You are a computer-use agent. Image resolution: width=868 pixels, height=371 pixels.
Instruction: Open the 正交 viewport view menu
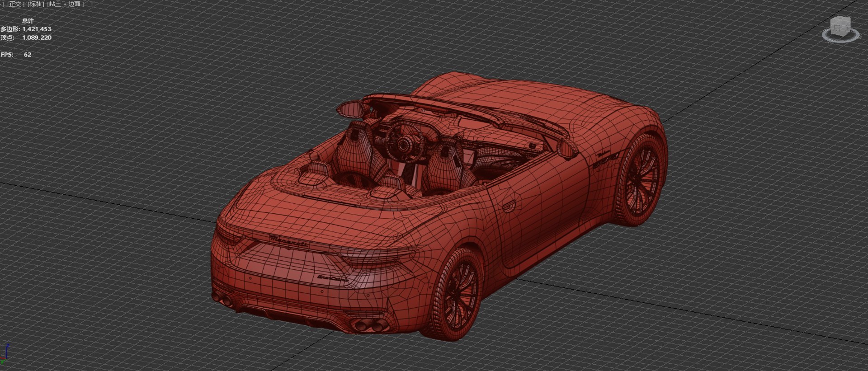coord(15,4)
